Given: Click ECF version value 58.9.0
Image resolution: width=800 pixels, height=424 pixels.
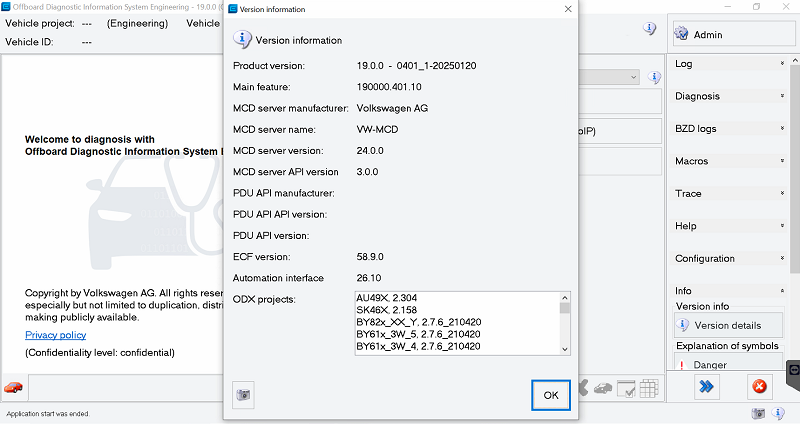Looking at the screenshot, I should pos(370,257).
